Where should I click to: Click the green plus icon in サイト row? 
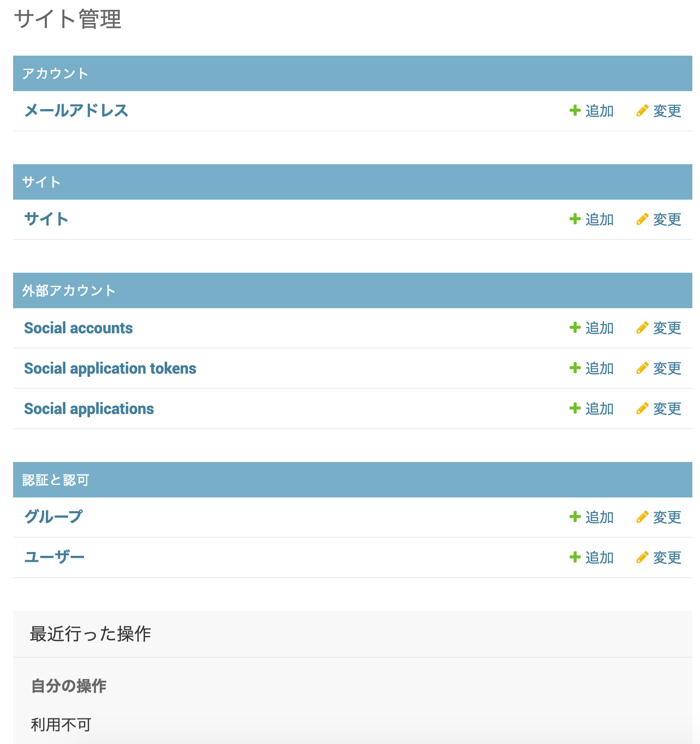pyautogui.click(x=575, y=219)
